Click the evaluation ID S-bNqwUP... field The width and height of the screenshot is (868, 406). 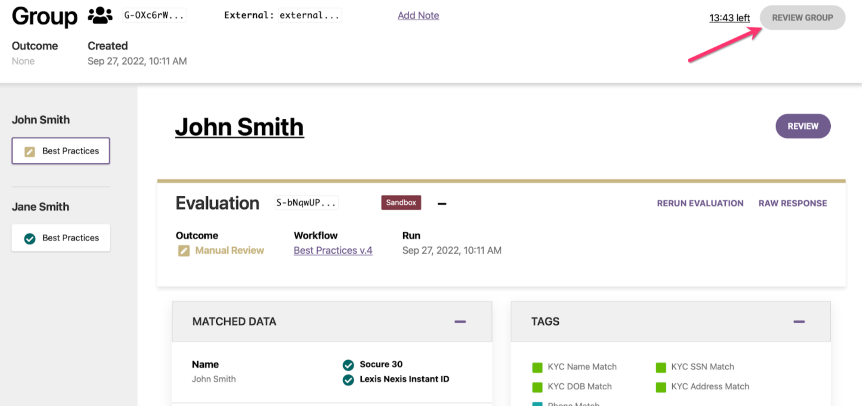(x=306, y=203)
